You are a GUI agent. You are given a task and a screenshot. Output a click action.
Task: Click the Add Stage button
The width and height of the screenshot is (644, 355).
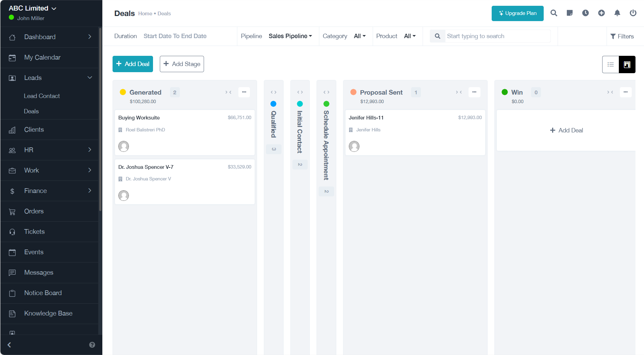click(182, 64)
